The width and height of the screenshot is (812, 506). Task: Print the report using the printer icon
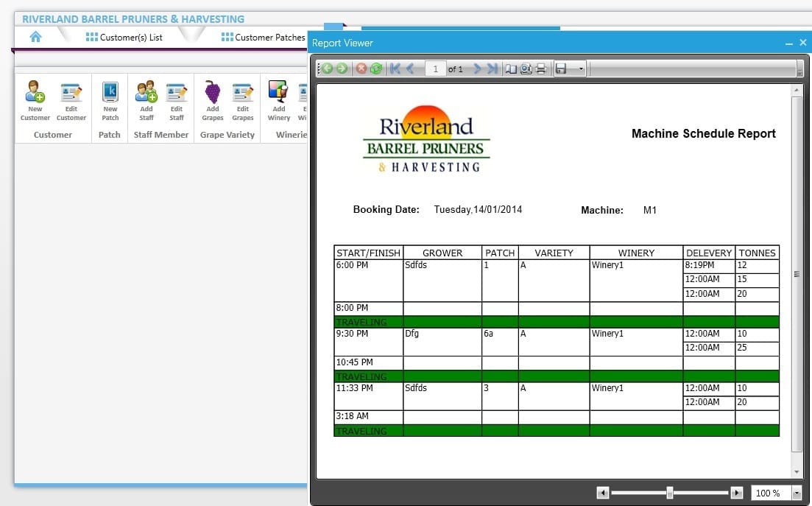coord(541,68)
